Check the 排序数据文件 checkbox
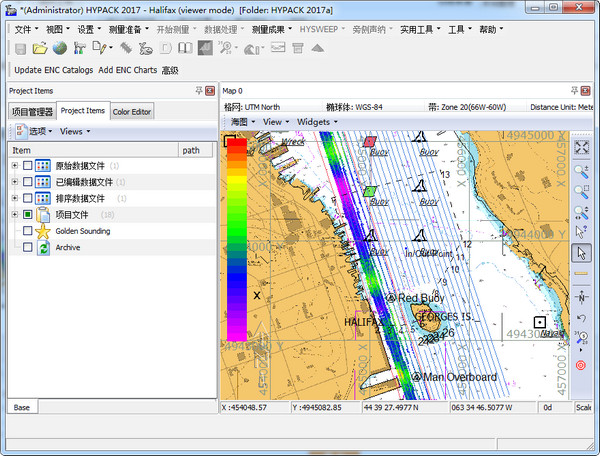 28,198
